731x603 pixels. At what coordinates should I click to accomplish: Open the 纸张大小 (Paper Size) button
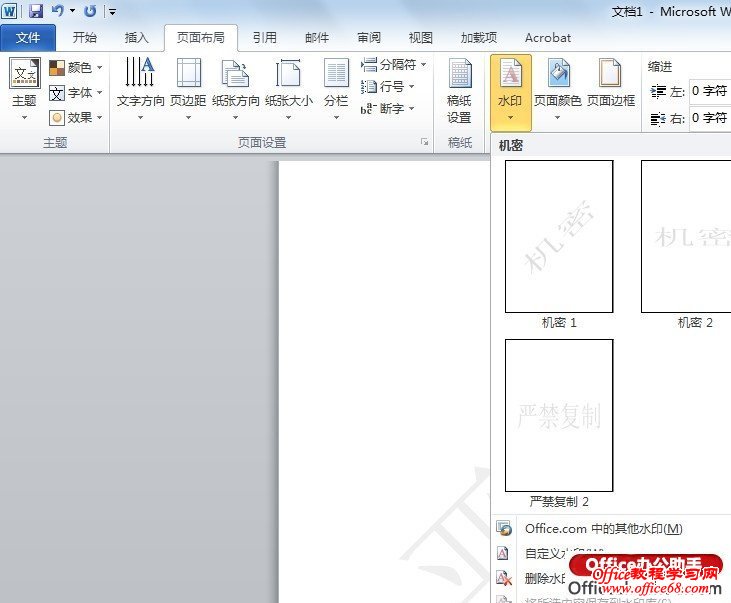(289, 89)
